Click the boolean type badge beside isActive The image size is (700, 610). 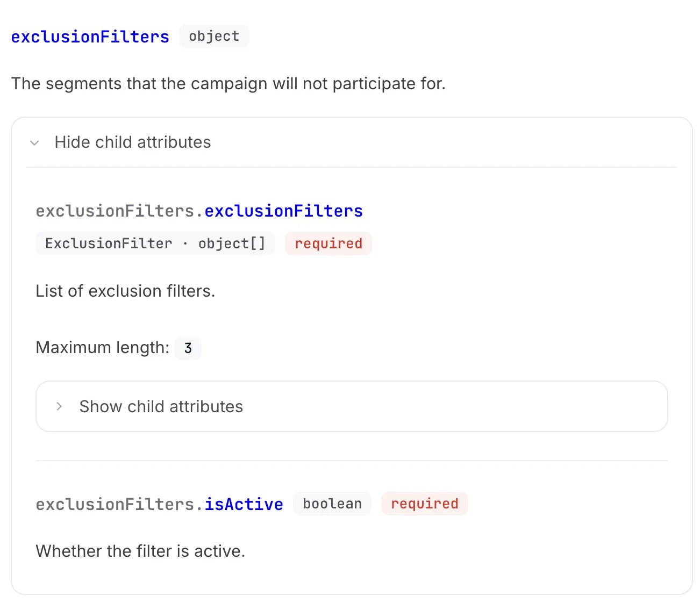tap(332, 504)
